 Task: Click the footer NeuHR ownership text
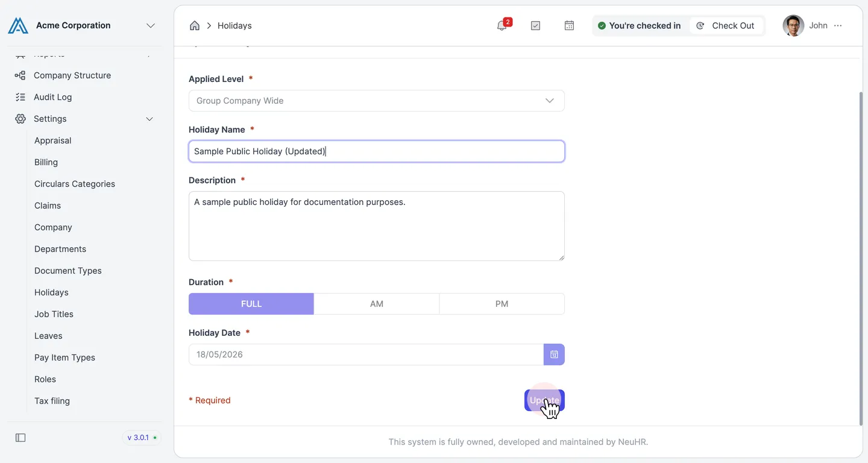pyautogui.click(x=518, y=442)
